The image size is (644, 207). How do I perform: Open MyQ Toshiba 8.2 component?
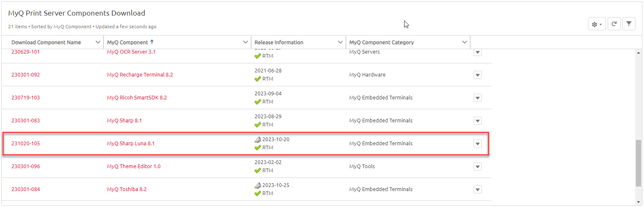click(x=127, y=189)
